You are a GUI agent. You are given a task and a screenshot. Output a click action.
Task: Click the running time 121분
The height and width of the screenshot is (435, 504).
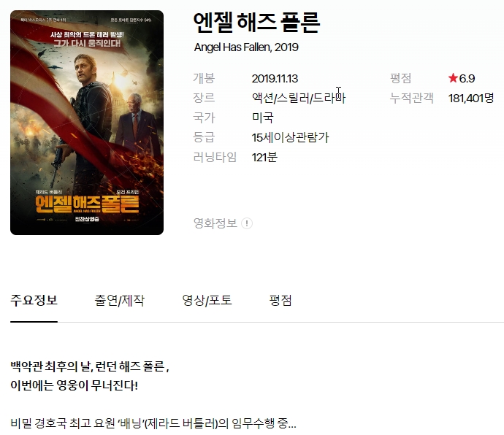click(x=264, y=157)
